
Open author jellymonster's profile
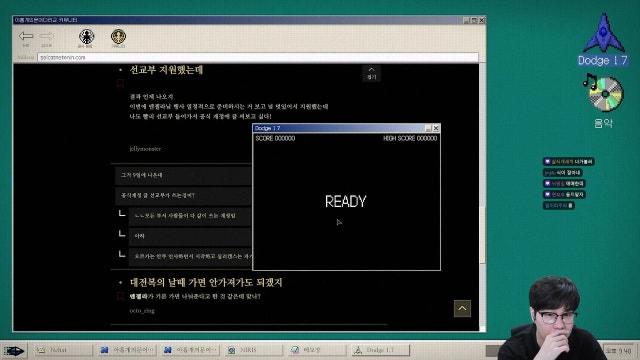145,149
